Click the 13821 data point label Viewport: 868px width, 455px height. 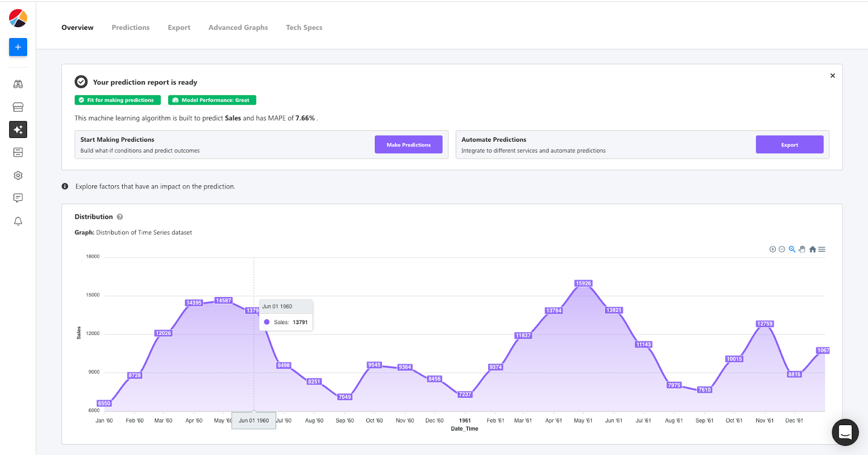pos(614,310)
